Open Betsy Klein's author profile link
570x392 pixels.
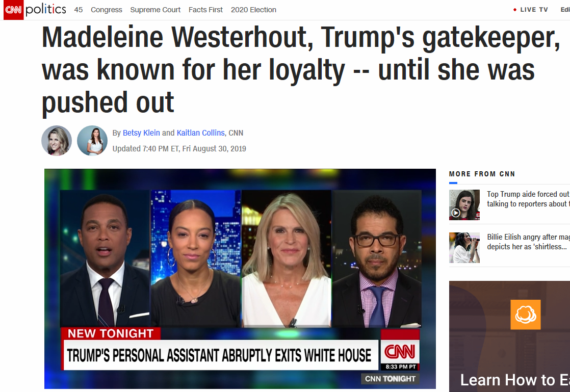[141, 133]
